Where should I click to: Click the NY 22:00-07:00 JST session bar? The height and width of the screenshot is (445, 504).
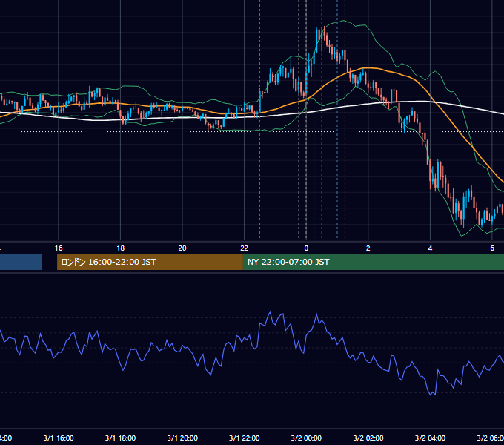[373, 262]
